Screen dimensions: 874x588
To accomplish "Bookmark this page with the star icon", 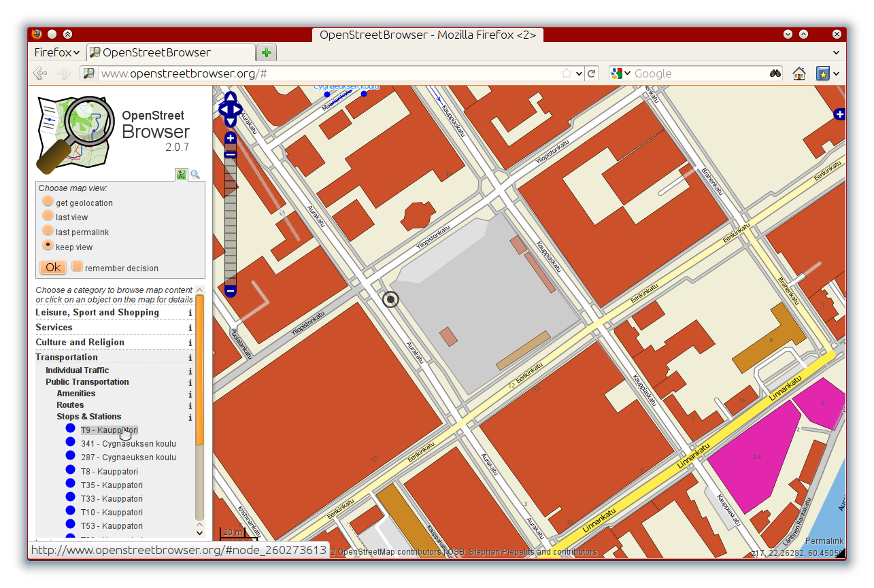I will coord(566,73).
